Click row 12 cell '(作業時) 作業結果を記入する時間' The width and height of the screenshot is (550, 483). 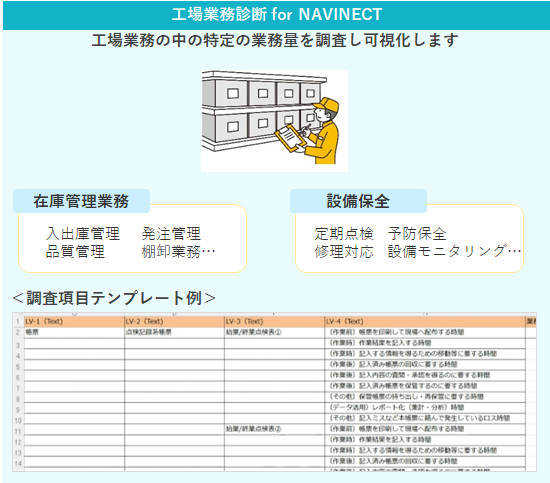(x=425, y=440)
